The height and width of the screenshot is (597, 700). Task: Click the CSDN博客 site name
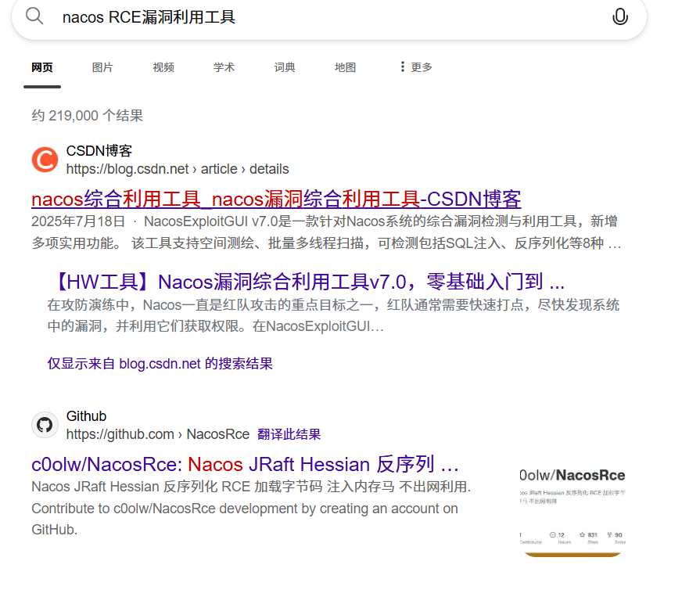pos(99,151)
